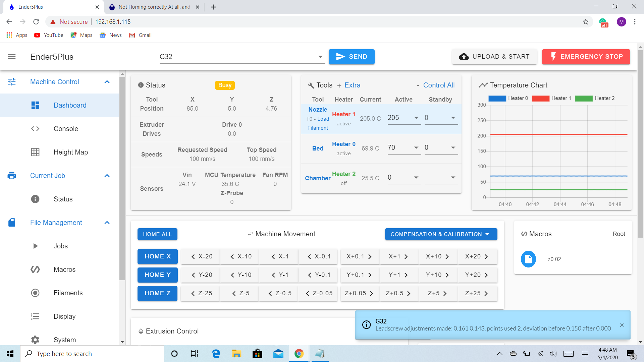Open the Control All dropdown
Image resolution: width=644 pixels, height=362 pixels.
click(436, 85)
